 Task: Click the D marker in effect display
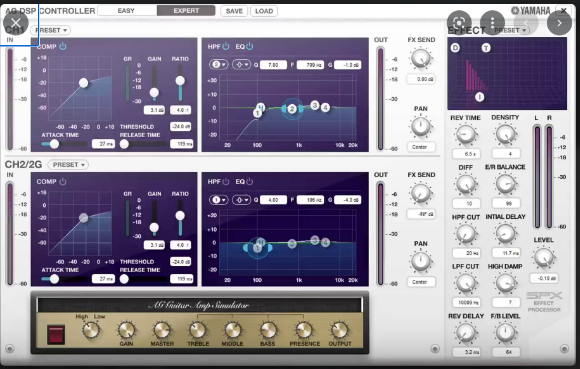(455, 48)
